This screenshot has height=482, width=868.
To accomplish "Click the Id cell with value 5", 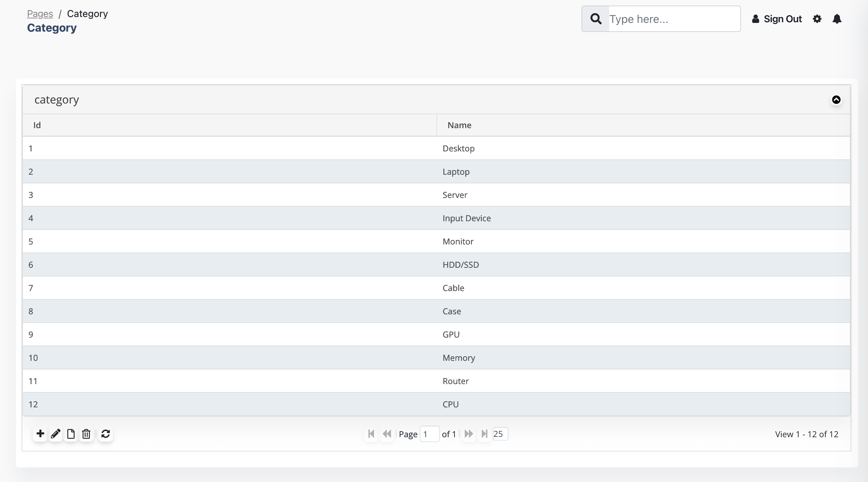I will pos(229,241).
